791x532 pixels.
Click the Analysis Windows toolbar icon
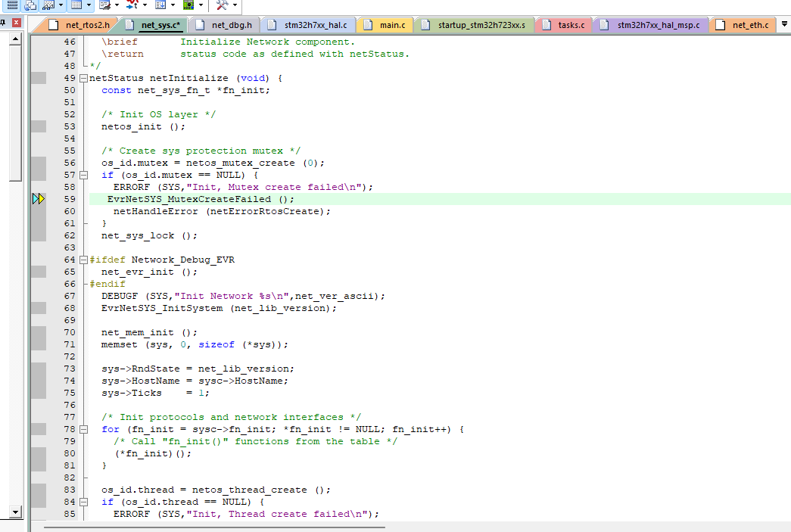132,5
